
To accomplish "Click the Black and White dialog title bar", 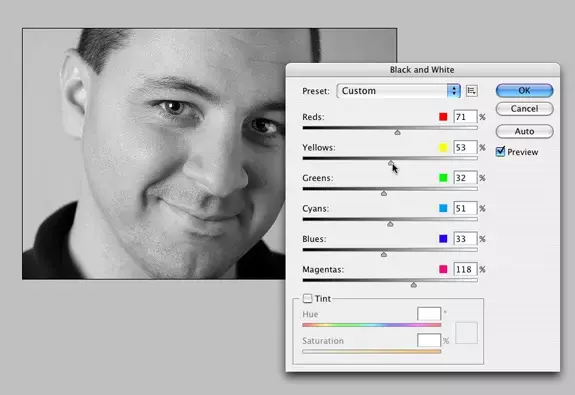I will point(422,70).
